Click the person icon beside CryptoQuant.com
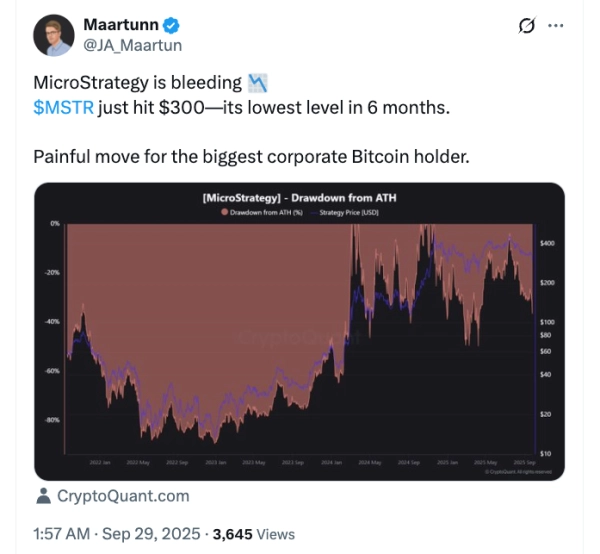The height and width of the screenshot is (554, 600). click(43, 496)
